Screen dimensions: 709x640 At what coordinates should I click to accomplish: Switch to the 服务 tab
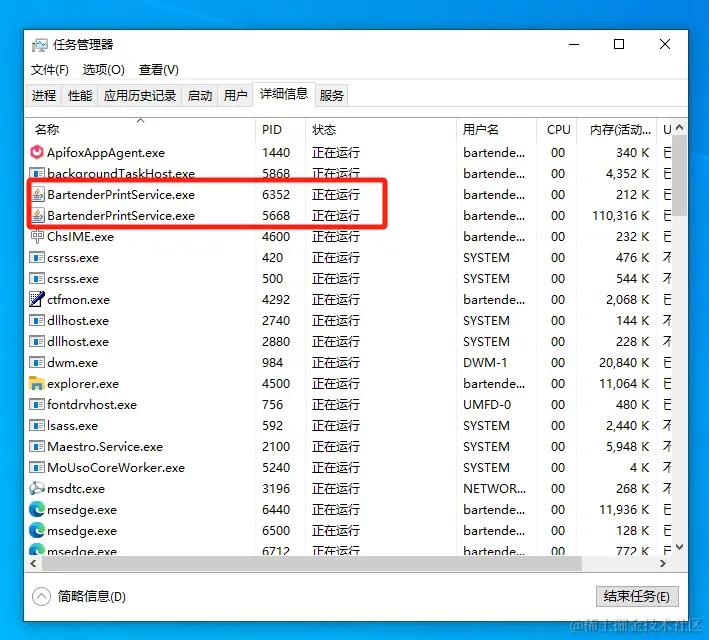pos(331,95)
